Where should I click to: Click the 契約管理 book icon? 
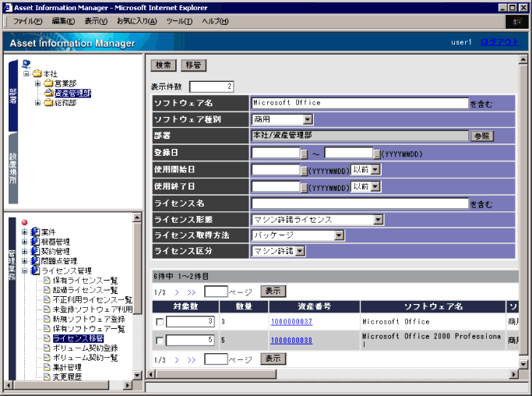pyautogui.click(x=35, y=251)
